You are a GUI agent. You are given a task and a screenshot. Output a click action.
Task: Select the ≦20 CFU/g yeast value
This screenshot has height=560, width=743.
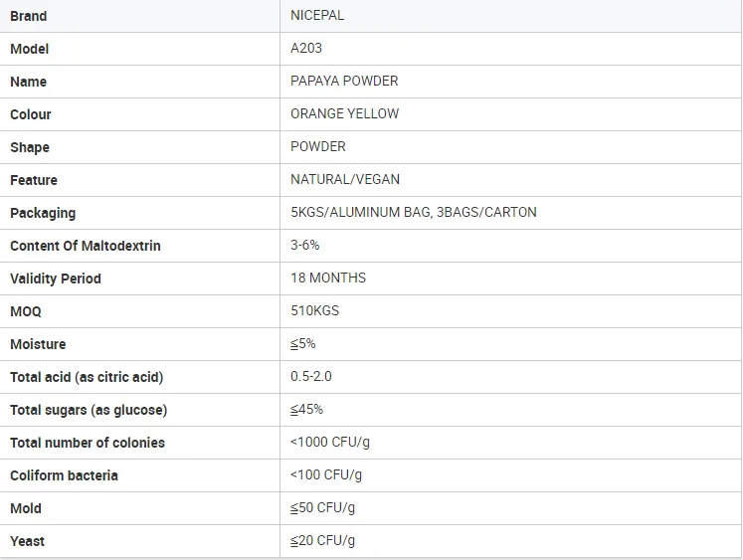[x=322, y=540]
